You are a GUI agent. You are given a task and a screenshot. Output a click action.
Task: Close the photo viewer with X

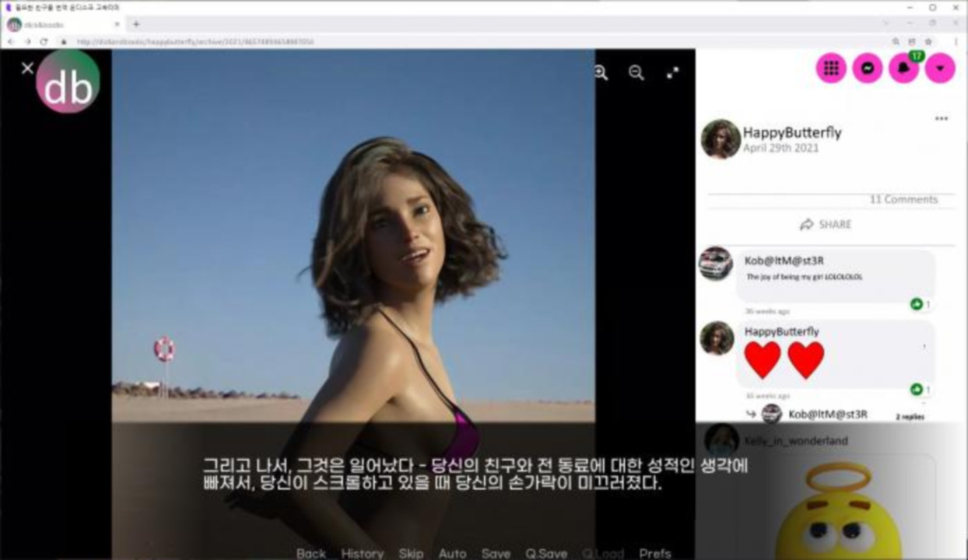click(x=27, y=68)
